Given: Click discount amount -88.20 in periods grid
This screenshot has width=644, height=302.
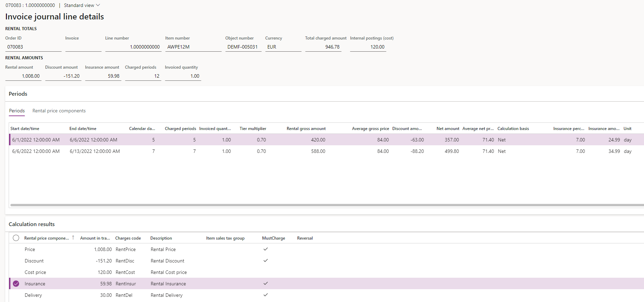Looking at the screenshot, I should coord(417,151).
